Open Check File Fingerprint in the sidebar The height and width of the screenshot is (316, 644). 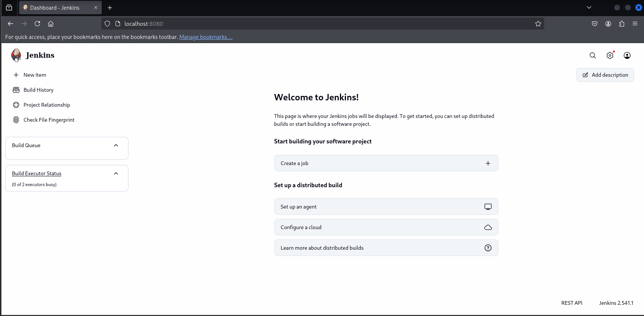point(49,120)
